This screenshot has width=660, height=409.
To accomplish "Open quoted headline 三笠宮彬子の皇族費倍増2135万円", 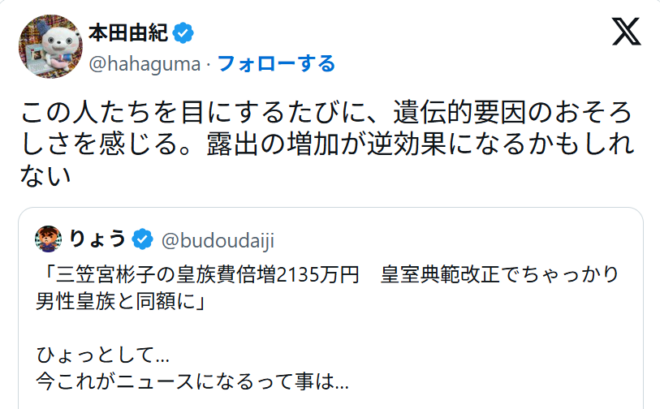I will tap(198, 275).
